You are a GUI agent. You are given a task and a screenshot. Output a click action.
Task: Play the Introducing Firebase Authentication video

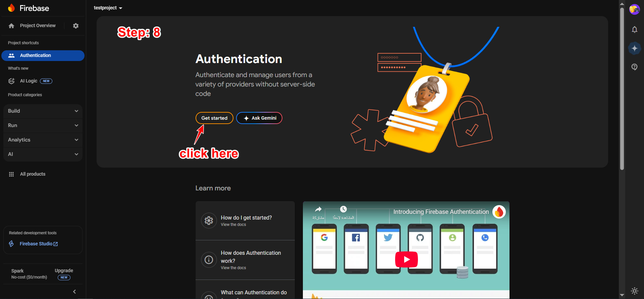pos(406,259)
